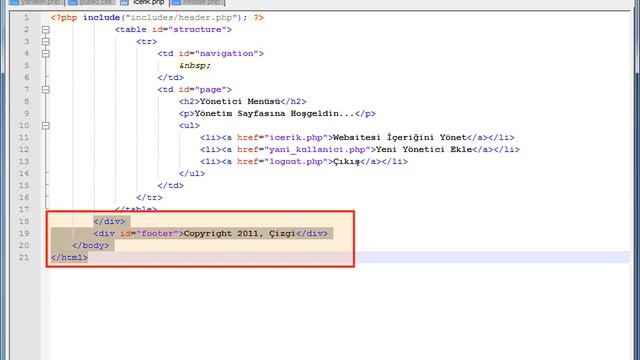Switch to the icerik.php tab
Screen dimensions: 640x360
pos(145,2)
